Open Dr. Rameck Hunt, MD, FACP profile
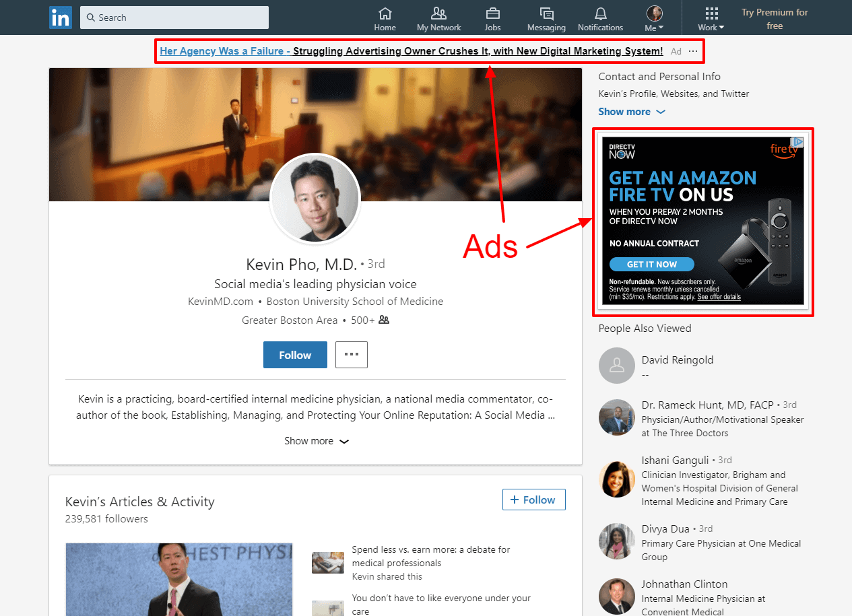The width and height of the screenshot is (852, 616). point(707,405)
